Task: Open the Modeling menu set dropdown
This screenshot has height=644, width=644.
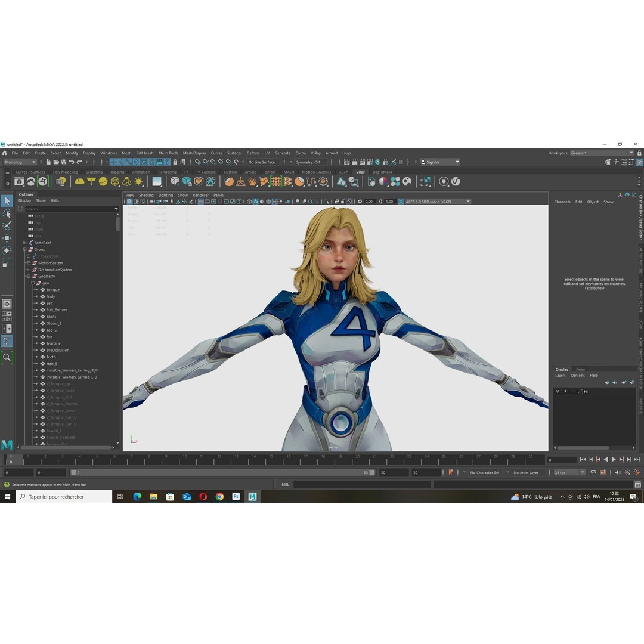Action: pyautogui.click(x=20, y=162)
